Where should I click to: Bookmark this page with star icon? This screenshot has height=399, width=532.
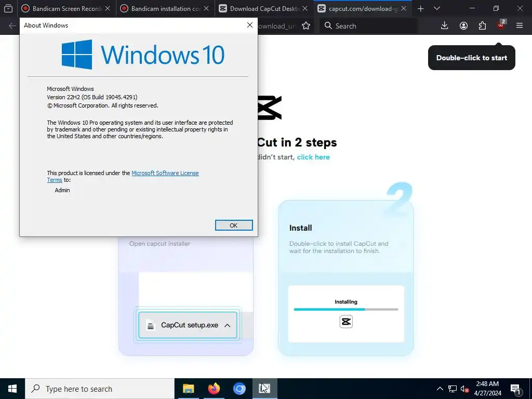pyautogui.click(x=306, y=26)
